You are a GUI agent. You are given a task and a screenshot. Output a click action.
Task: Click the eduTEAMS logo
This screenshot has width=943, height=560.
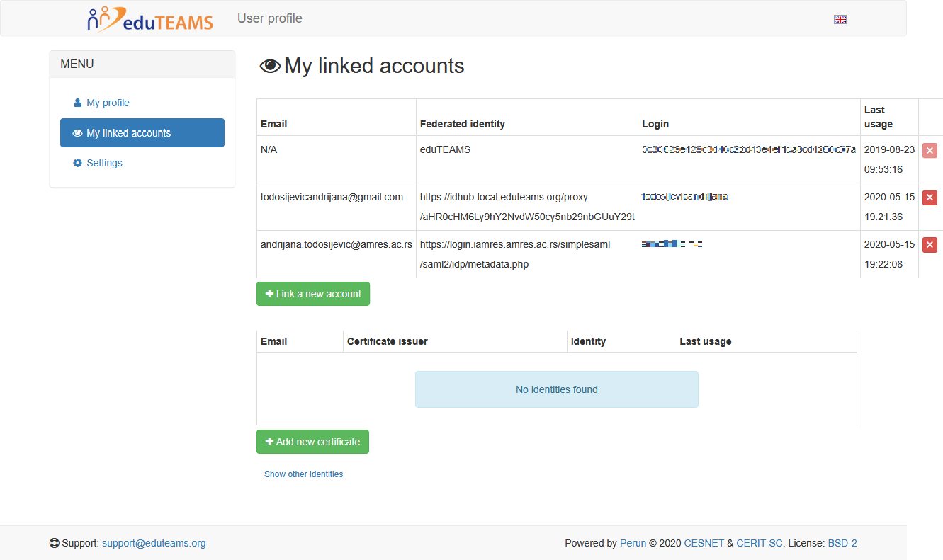pyautogui.click(x=150, y=19)
